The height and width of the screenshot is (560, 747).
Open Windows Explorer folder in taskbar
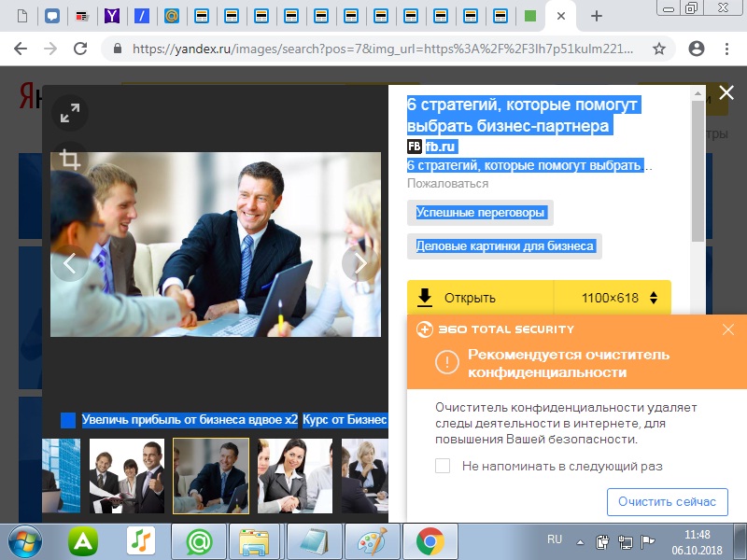[x=256, y=542]
